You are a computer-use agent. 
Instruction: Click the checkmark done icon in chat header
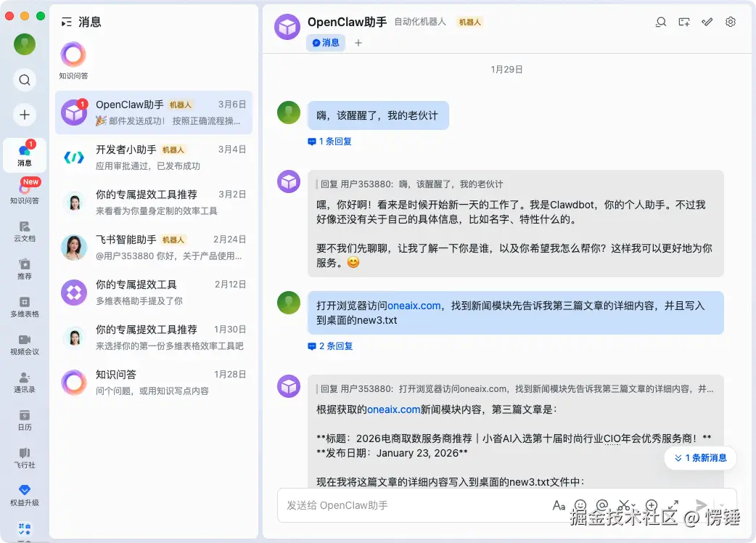pyautogui.click(x=707, y=22)
